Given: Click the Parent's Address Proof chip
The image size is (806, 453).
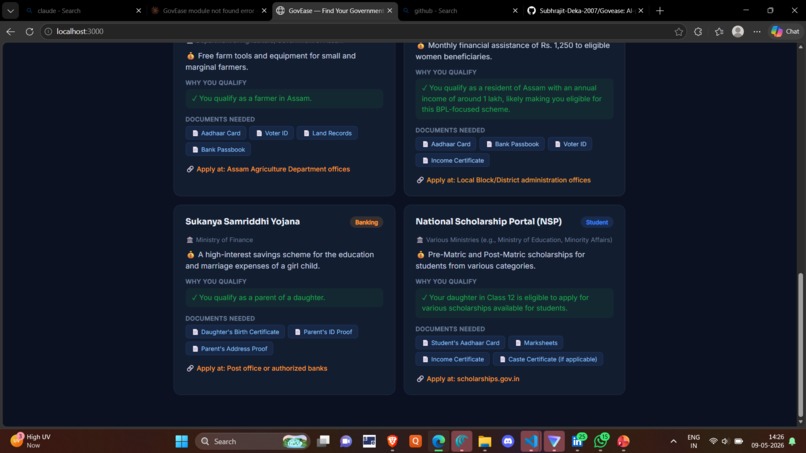Looking at the screenshot, I should coord(229,349).
